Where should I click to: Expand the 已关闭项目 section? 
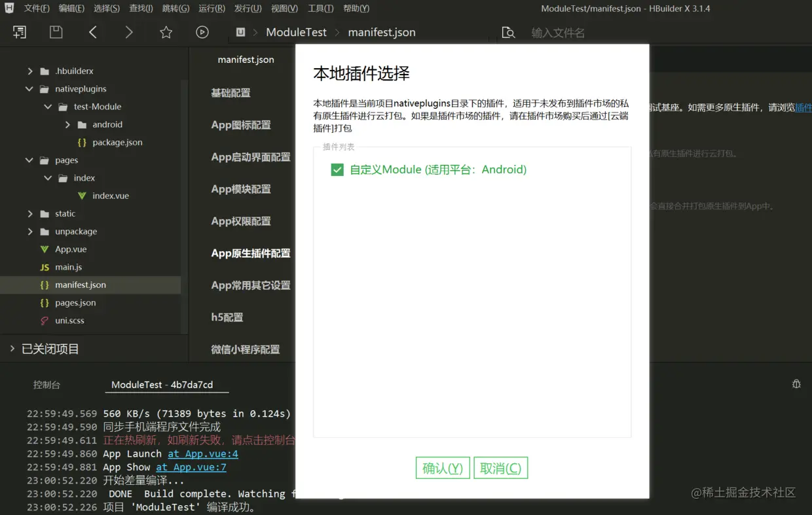click(12, 349)
